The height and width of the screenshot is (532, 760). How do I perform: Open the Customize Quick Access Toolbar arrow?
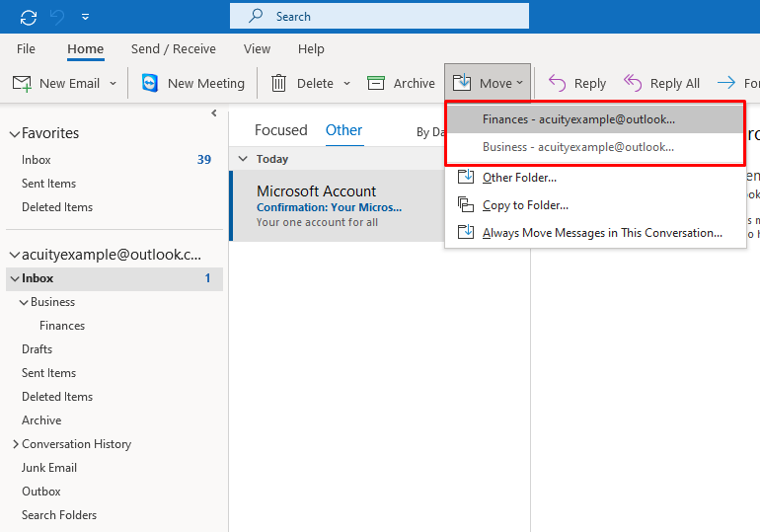pyautogui.click(x=85, y=17)
